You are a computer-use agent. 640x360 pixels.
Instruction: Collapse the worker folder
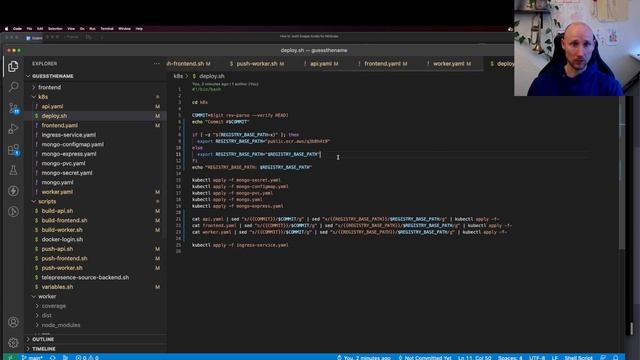[47, 296]
